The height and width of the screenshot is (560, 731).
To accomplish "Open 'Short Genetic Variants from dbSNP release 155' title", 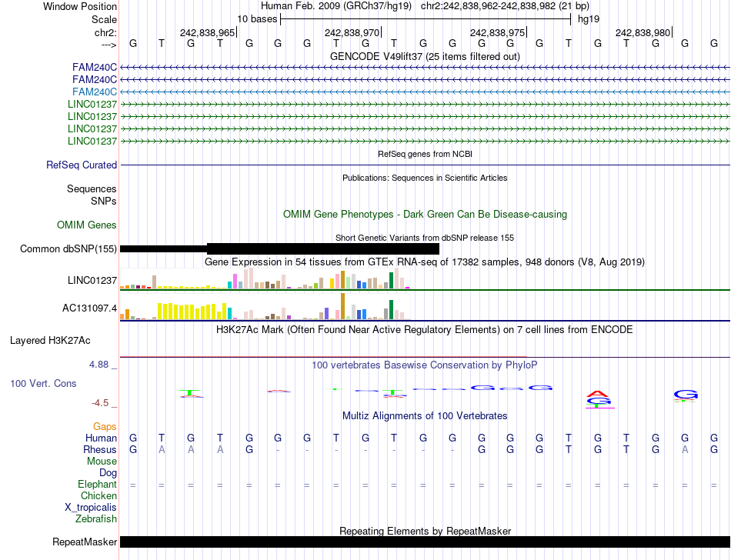I will coord(425,238).
